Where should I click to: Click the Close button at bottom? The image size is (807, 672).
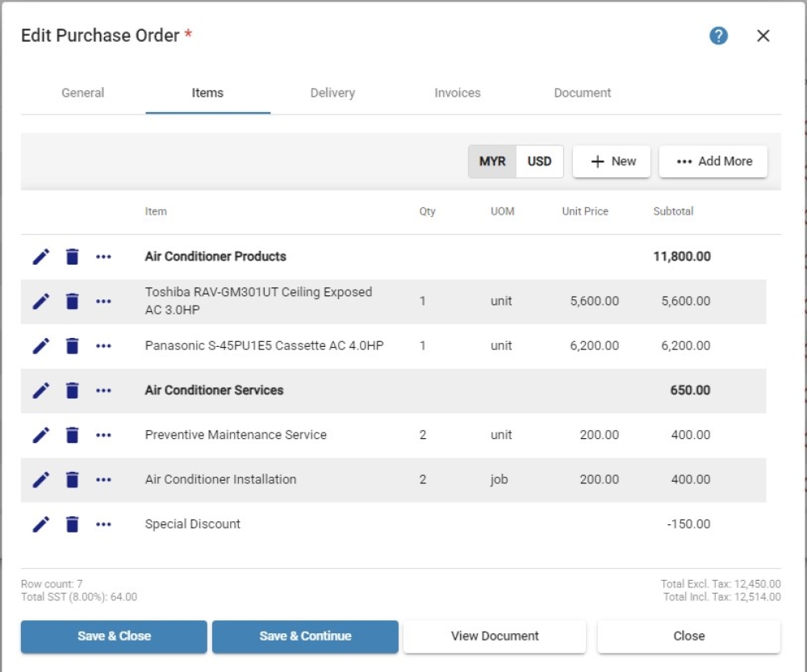(689, 637)
